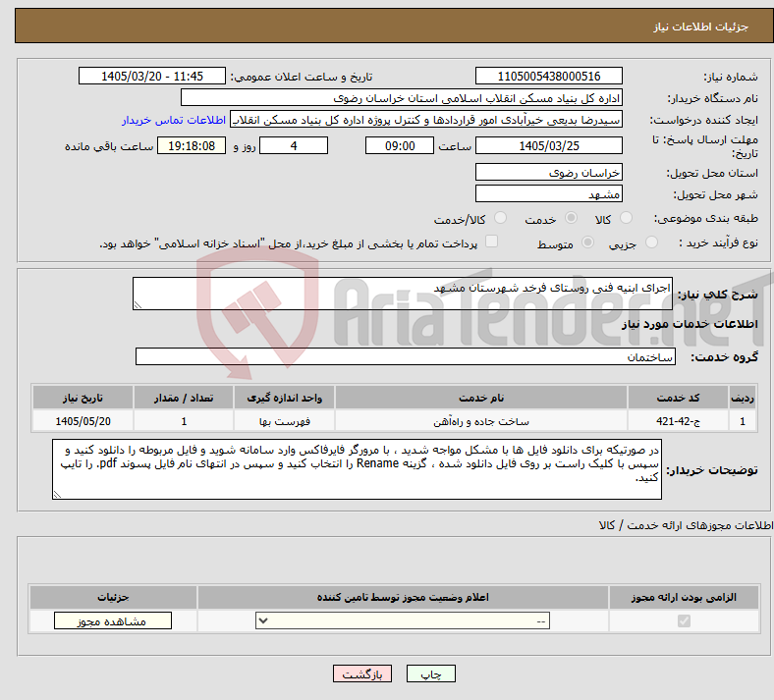Click the چاپ print button
This screenshot has height=700, width=774.
point(431,673)
